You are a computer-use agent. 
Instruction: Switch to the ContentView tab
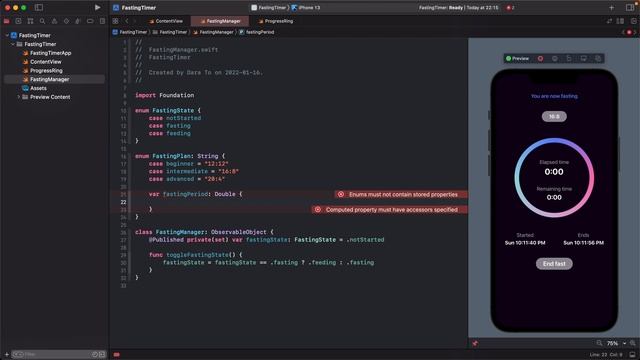(166, 21)
